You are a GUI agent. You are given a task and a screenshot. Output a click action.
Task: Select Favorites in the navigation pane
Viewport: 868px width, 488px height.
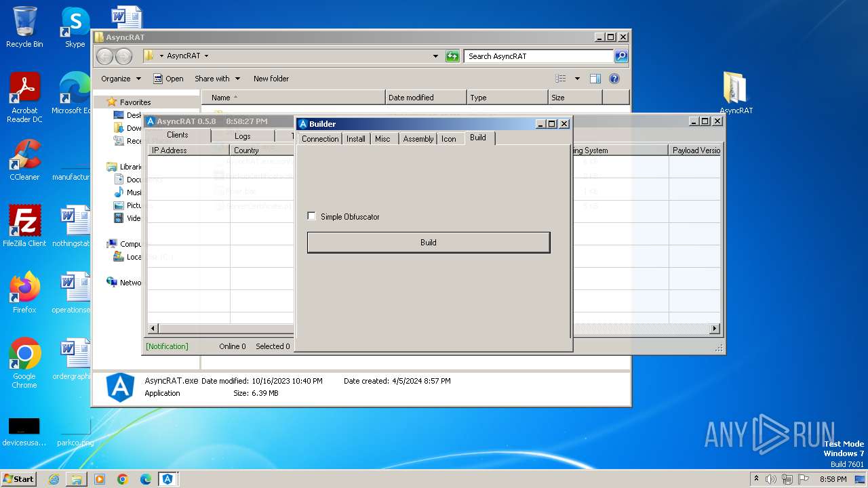pyautogui.click(x=135, y=102)
